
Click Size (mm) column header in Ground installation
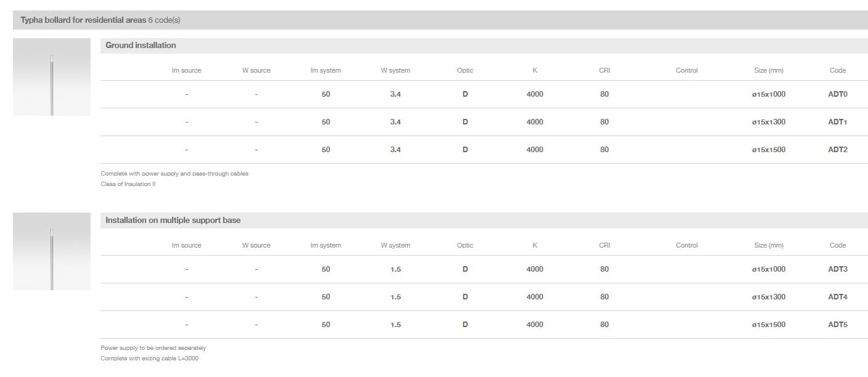[x=768, y=71]
